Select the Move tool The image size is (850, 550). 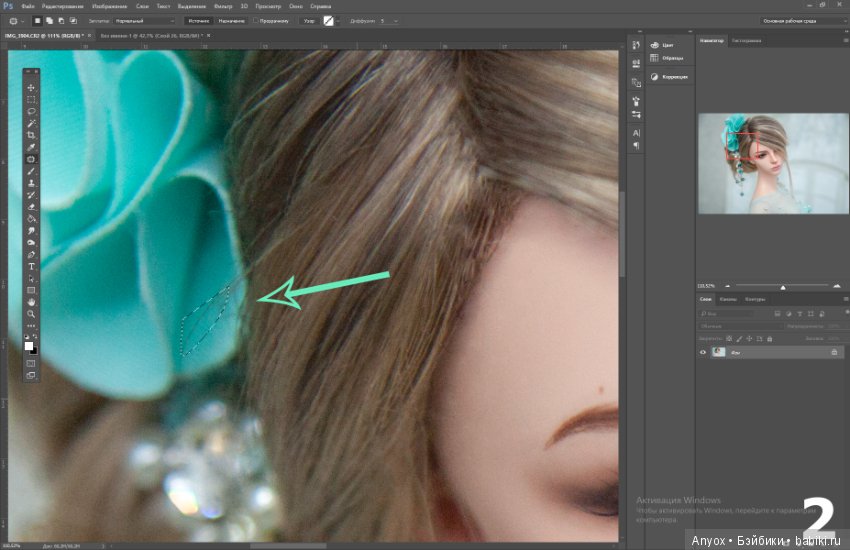tap(31, 88)
